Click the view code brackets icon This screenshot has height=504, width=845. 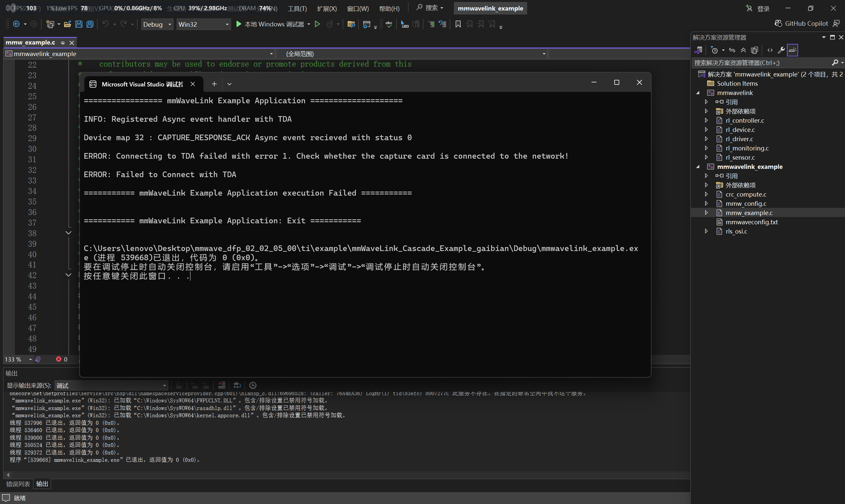pyautogui.click(x=770, y=50)
